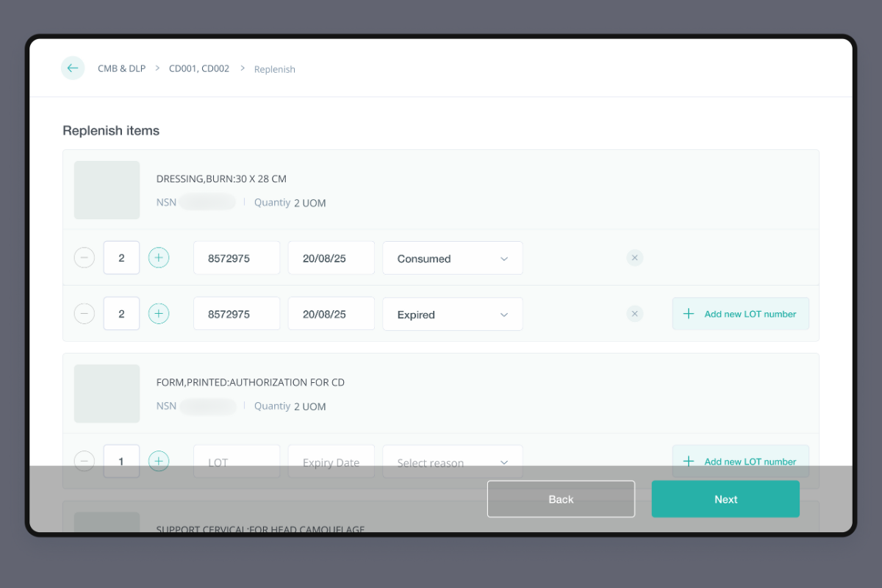Edit expiry date in the Expired row
882x588 pixels.
pos(331,314)
